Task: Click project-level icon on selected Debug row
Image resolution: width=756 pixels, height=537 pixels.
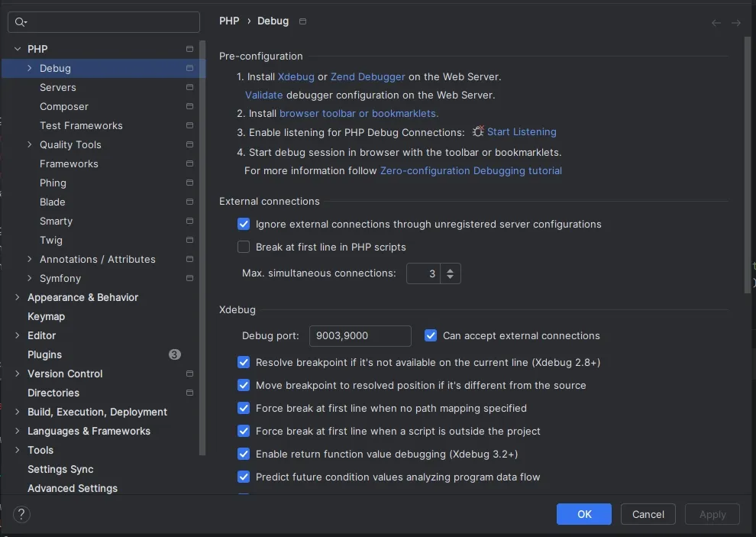Action: 189,68
